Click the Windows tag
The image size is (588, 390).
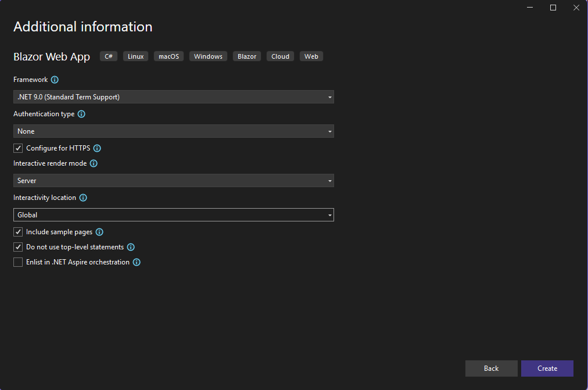pyautogui.click(x=208, y=56)
